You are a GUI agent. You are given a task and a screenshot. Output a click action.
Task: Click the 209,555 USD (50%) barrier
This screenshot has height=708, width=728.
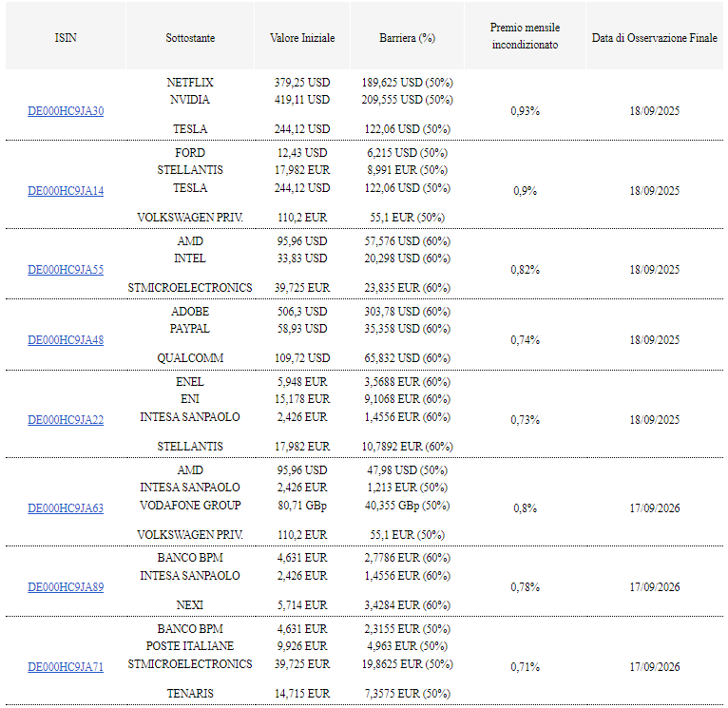click(407, 100)
